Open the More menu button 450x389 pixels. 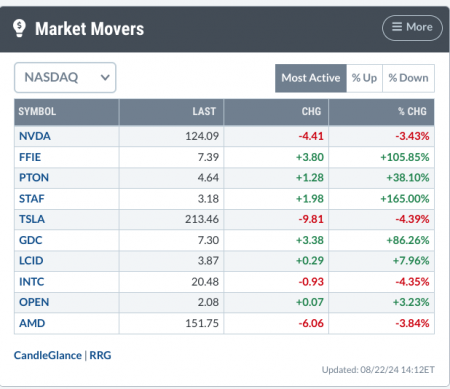(x=412, y=28)
